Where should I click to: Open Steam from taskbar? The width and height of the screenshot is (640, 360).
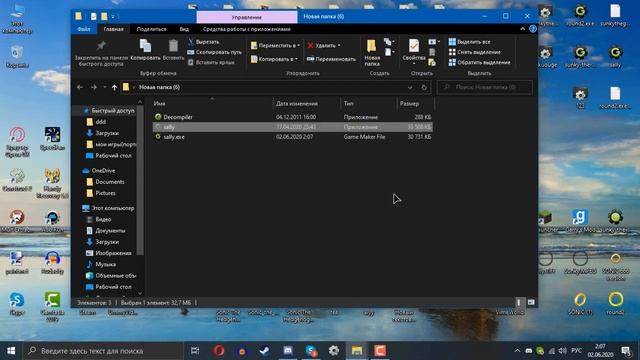pos(264,351)
